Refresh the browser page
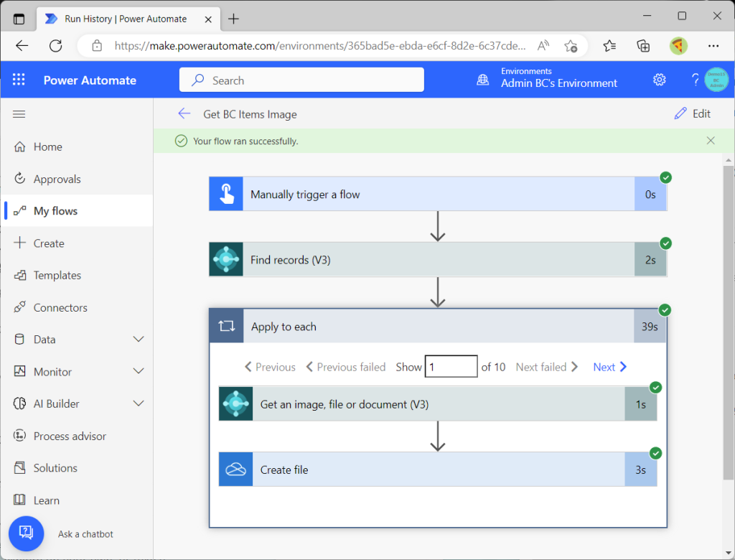The width and height of the screenshot is (735, 560). pyautogui.click(x=56, y=45)
